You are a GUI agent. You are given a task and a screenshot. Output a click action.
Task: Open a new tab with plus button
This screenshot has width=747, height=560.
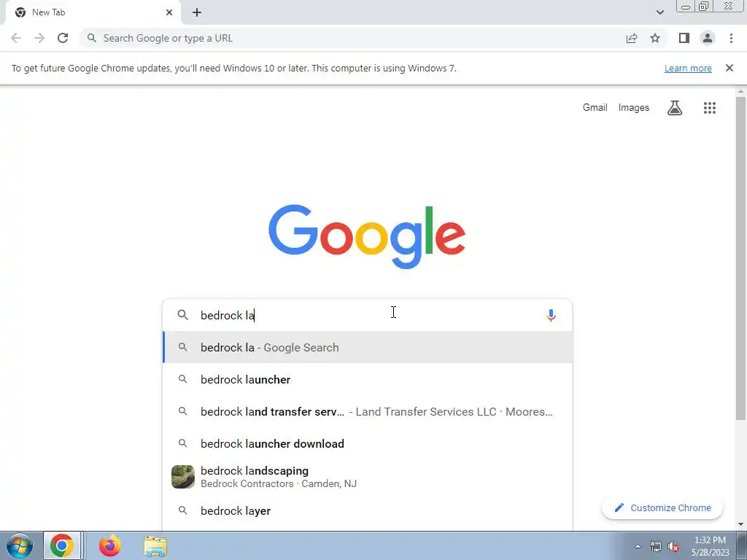tap(197, 12)
